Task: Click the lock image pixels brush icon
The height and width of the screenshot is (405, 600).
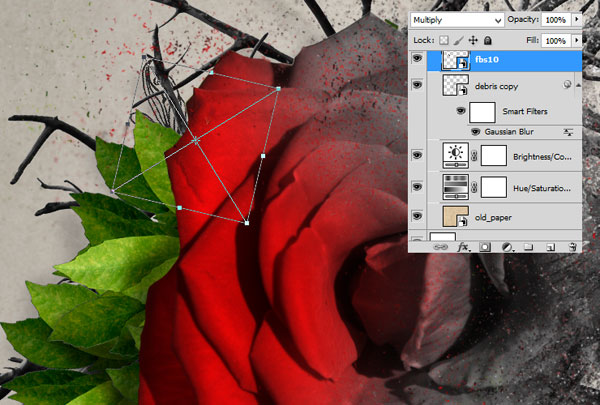Action: (459, 40)
